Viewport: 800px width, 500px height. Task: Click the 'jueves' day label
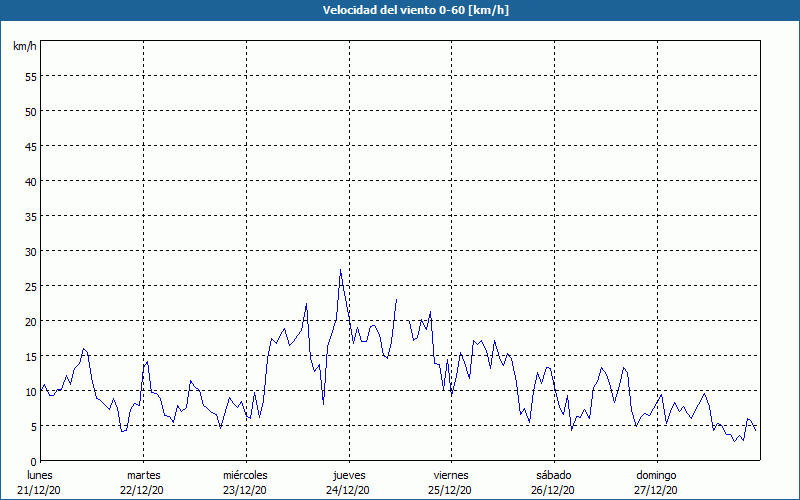[x=349, y=475]
